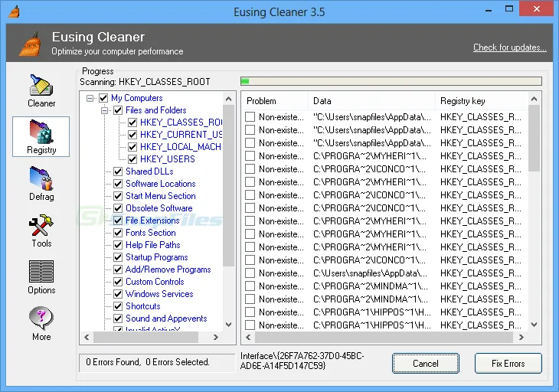Uncheck the Files and Folders checkbox
559x392 pixels.
point(118,110)
